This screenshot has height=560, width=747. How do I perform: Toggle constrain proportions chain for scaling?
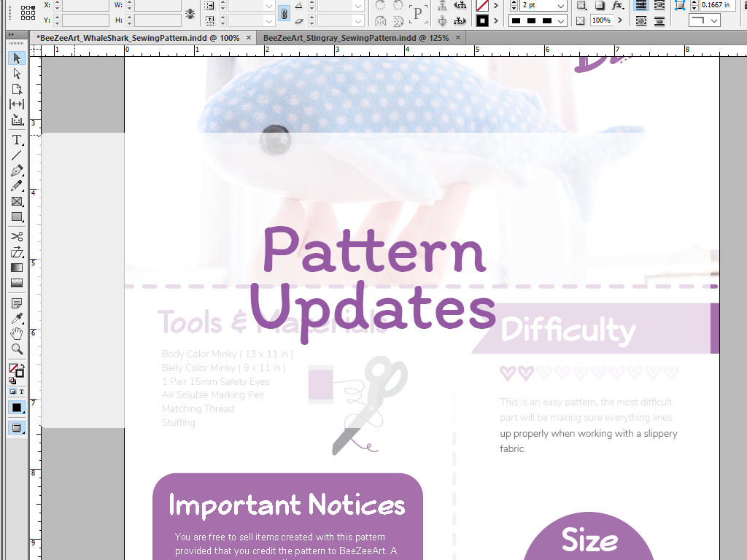coord(284,13)
